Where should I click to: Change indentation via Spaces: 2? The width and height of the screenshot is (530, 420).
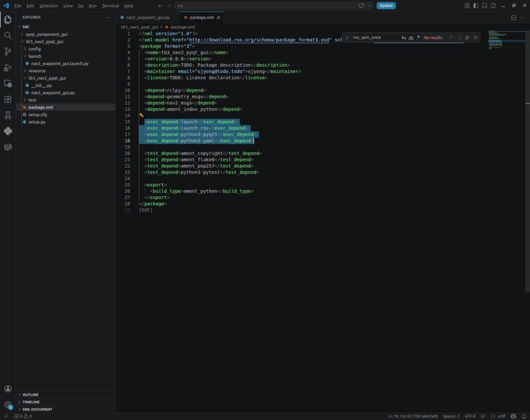(x=451, y=416)
